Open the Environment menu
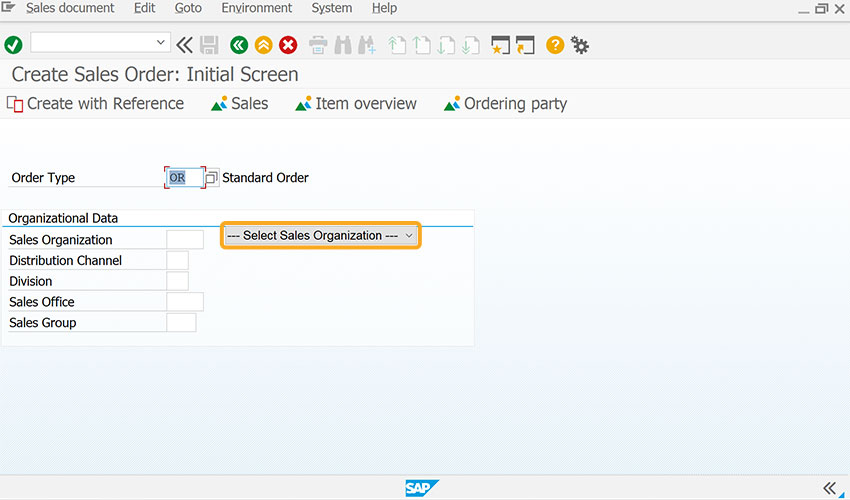Viewport: 850px width, 500px height. (256, 8)
